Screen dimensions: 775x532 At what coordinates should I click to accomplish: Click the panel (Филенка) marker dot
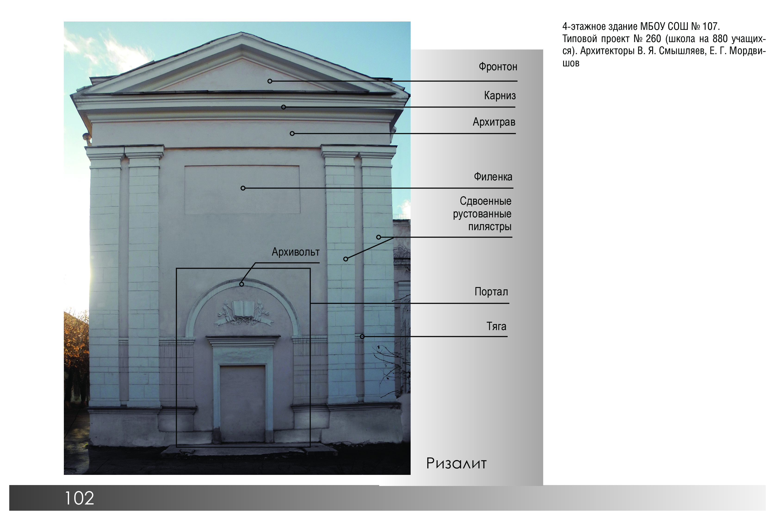243,188
